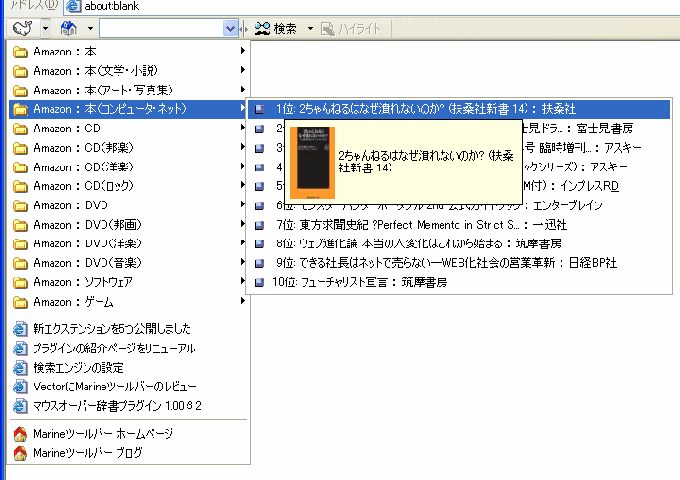This screenshot has width=680, height=480.
Task: Click the submenu arrow of Amazon：ソフトウェア
Action: tap(242, 281)
